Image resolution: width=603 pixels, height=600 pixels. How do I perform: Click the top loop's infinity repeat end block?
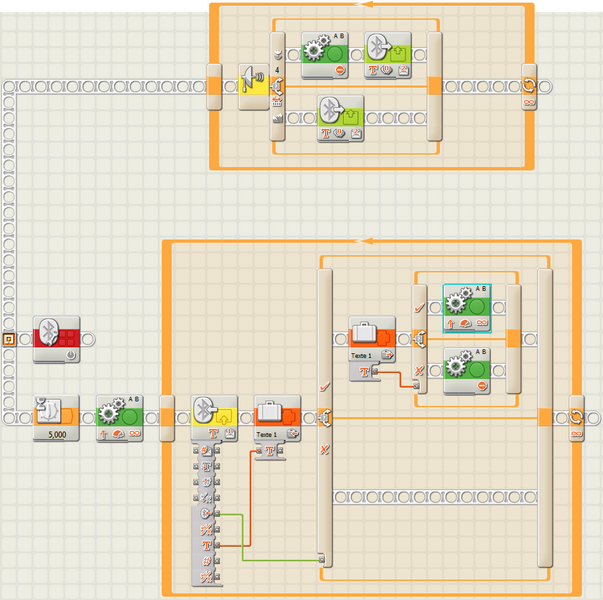point(529,85)
